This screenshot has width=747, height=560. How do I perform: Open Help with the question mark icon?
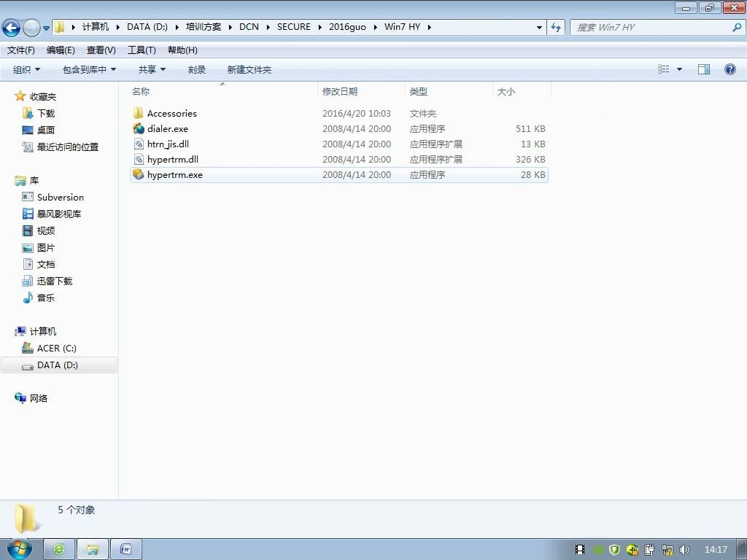729,69
